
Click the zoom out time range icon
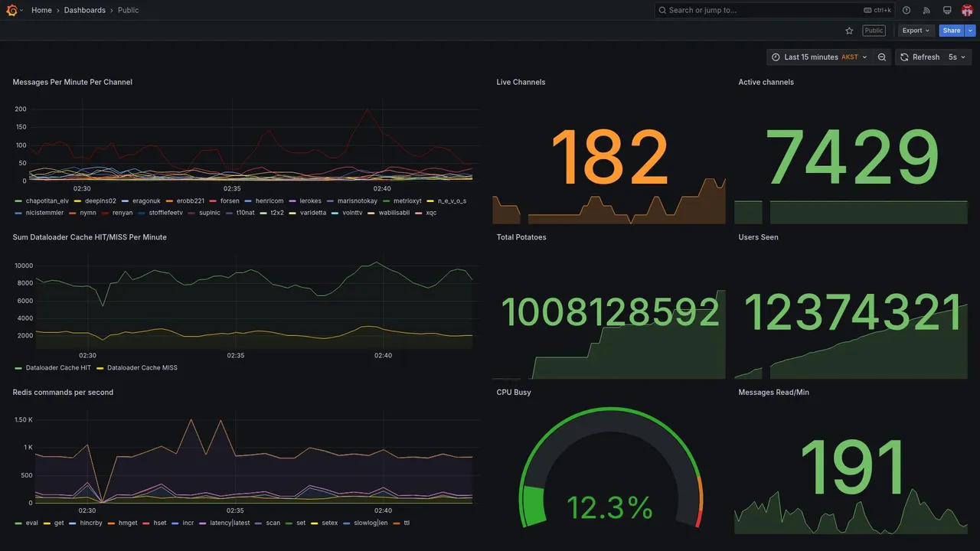[882, 57]
